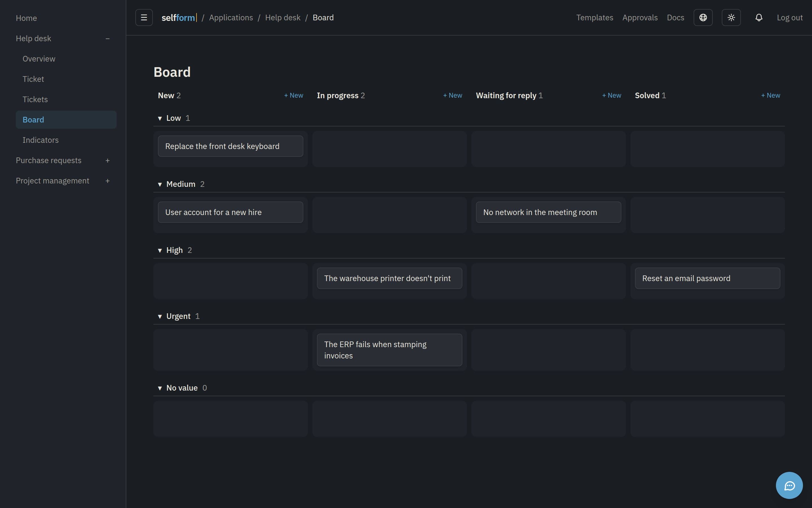Switch theme with the sun icon
The height and width of the screenshot is (508, 812).
pos(731,17)
